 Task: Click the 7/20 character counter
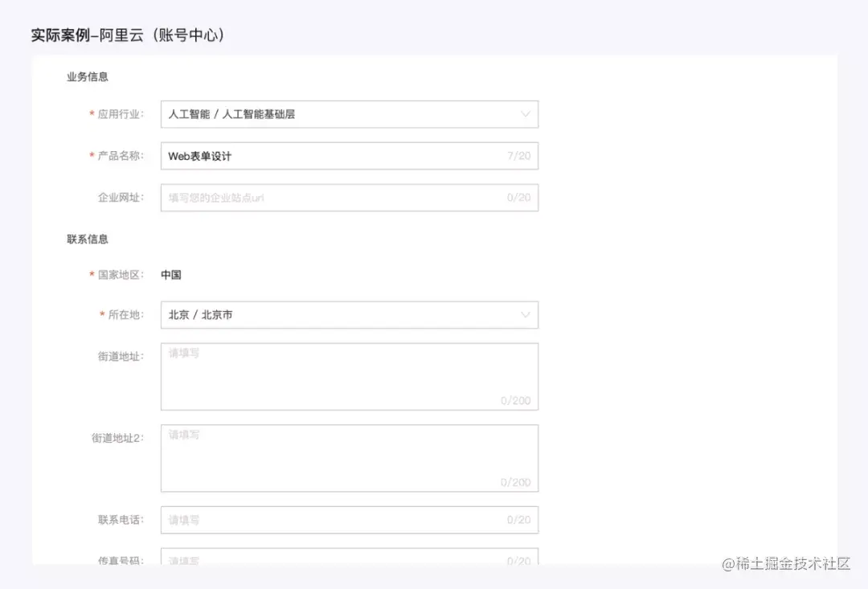[518, 156]
